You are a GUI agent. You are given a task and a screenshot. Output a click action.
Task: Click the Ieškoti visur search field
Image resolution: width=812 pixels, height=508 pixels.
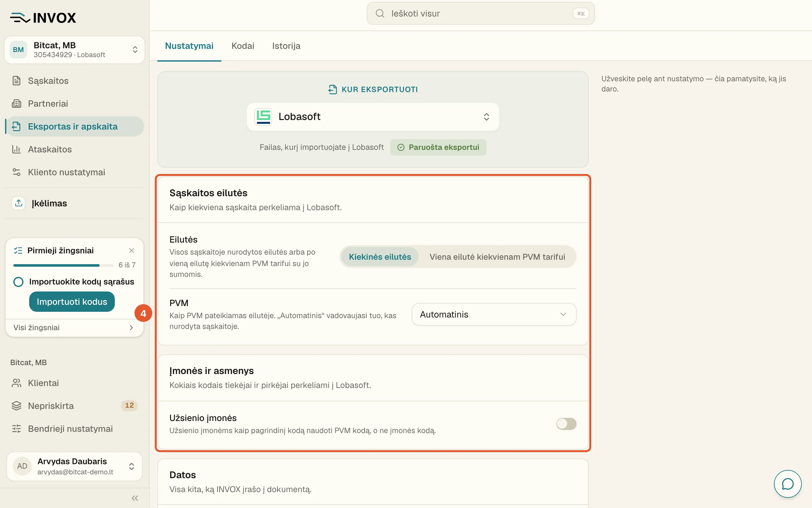pyautogui.click(x=481, y=13)
